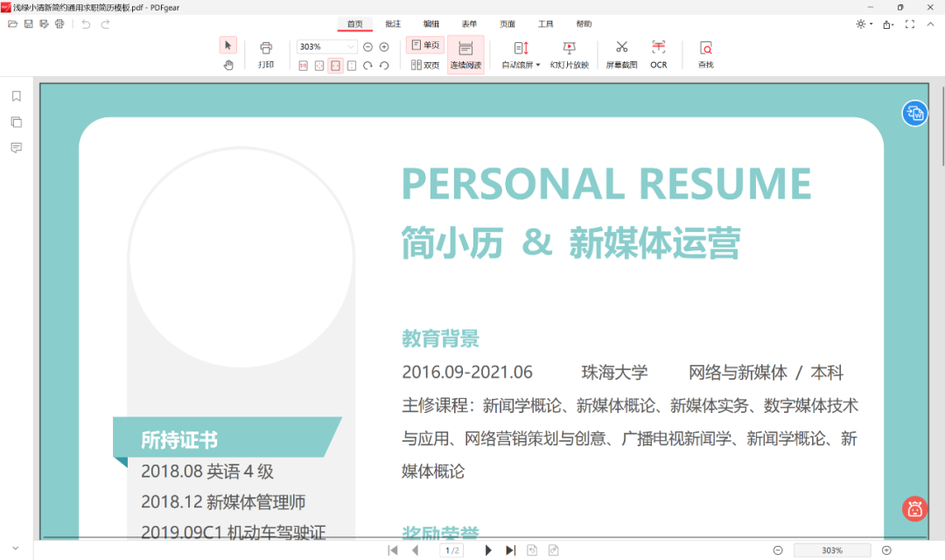This screenshot has width=945, height=560.
Task: Open the share dropdown icon
Action: (888, 24)
